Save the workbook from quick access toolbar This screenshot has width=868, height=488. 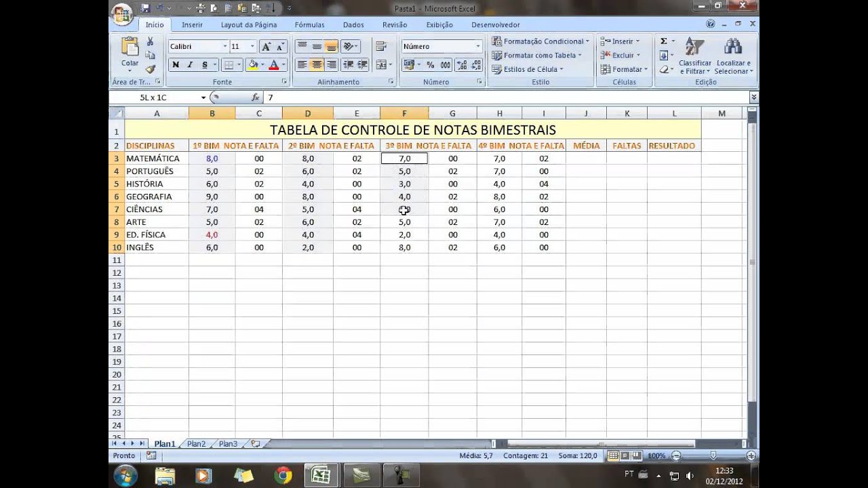(145, 8)
